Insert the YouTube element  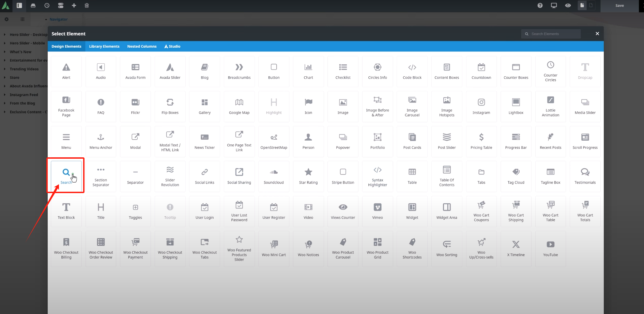tap(550, 249)
